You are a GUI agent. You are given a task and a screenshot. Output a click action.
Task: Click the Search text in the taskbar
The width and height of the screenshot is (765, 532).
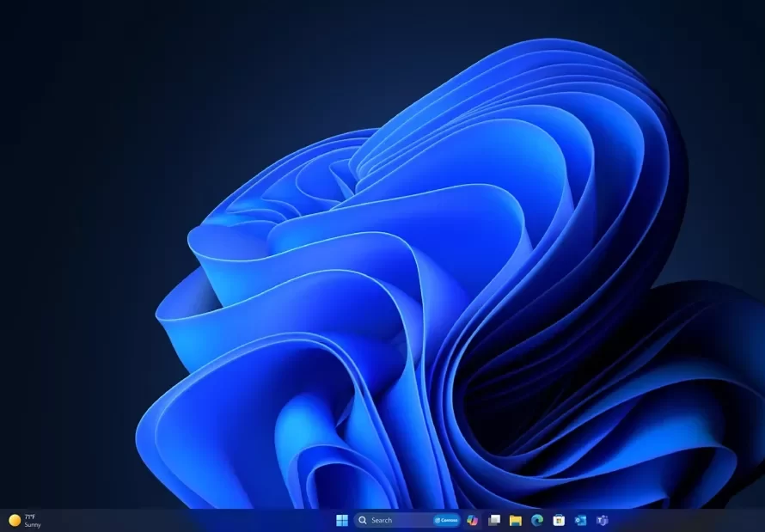[x=382, y=520]
